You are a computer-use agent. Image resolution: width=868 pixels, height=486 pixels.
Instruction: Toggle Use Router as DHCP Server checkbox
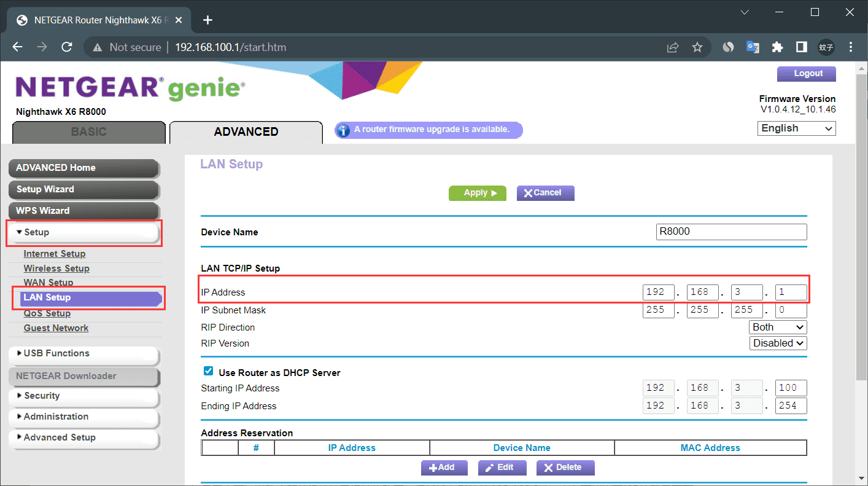pyautogui.click(x=208, y=371)
